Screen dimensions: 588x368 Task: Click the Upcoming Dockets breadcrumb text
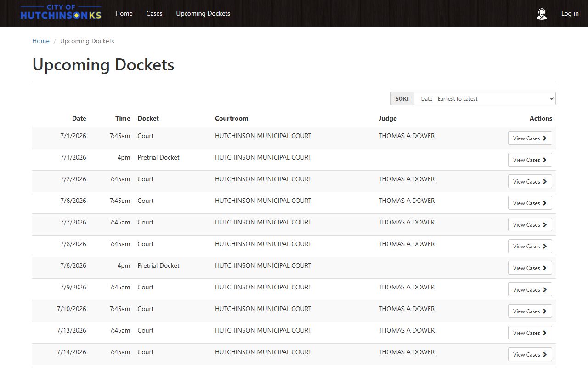click(x=87, y=41)
